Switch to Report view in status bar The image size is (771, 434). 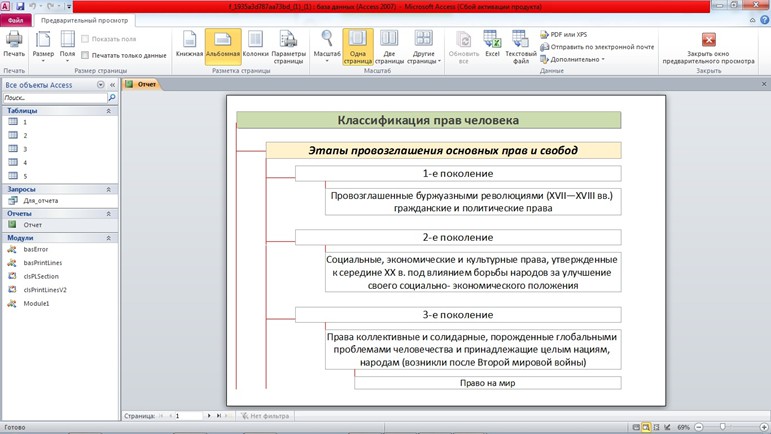636,428
